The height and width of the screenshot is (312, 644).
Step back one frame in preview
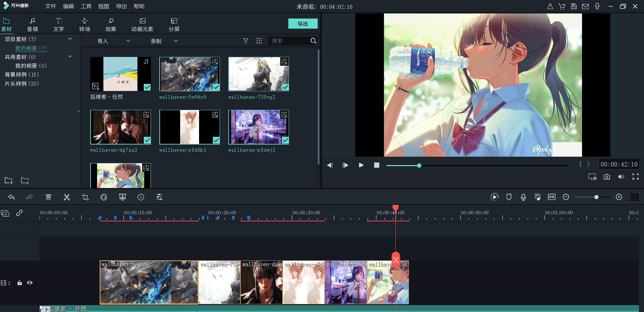tap(330, 165)
